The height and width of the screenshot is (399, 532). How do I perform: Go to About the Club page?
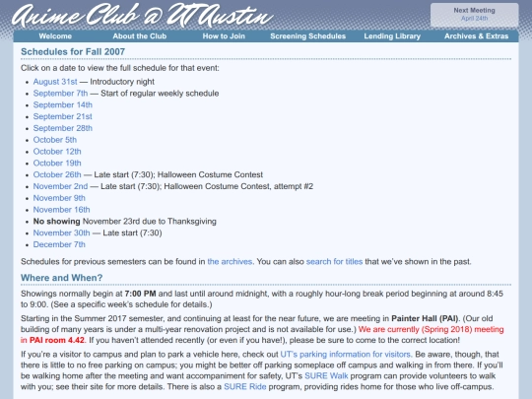(140, 36)
